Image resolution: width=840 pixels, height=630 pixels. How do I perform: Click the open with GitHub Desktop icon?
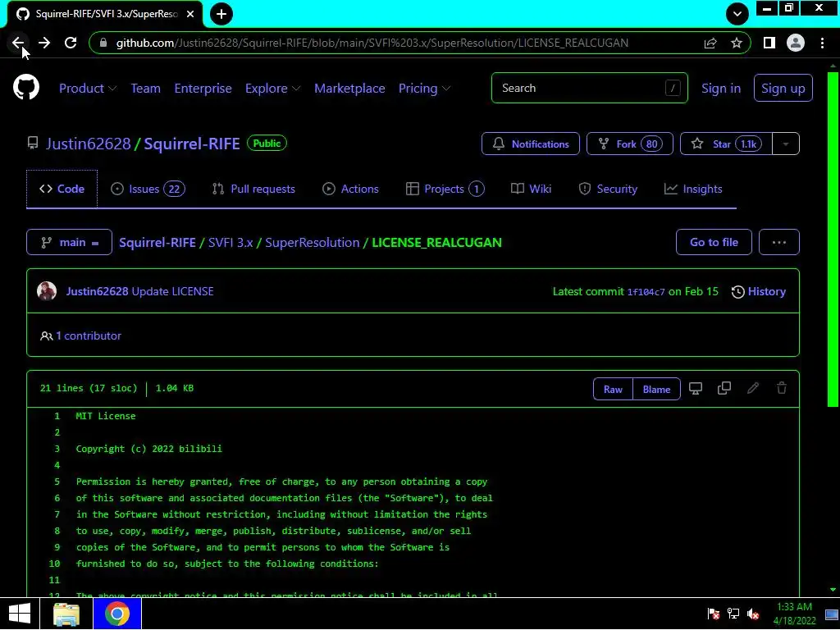coord(696,388)
